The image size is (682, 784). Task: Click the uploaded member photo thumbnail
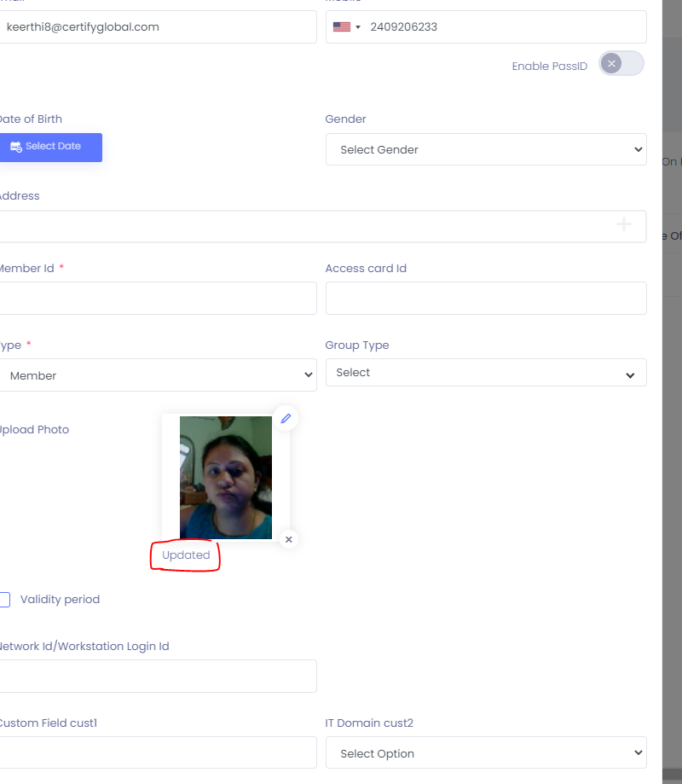point(226,478)
